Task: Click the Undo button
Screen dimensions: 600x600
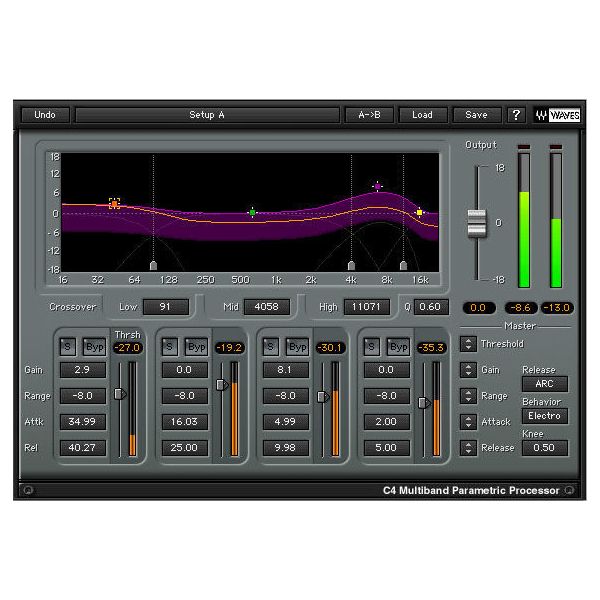Action: tap(45, 115)
